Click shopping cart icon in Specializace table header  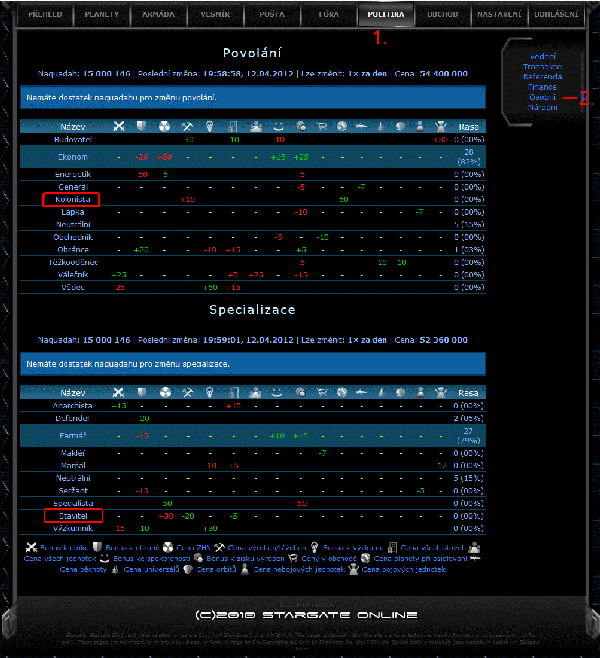coord(322,393)
